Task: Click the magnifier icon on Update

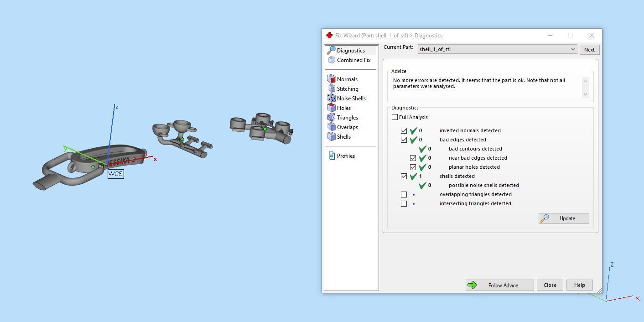Action: pyautogui.click(x=545, y=218)
